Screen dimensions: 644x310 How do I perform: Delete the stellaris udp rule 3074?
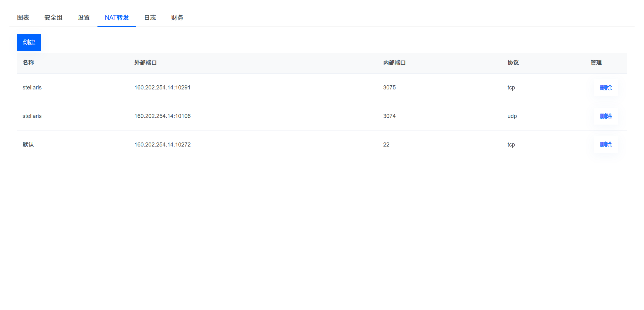[606, 116]
